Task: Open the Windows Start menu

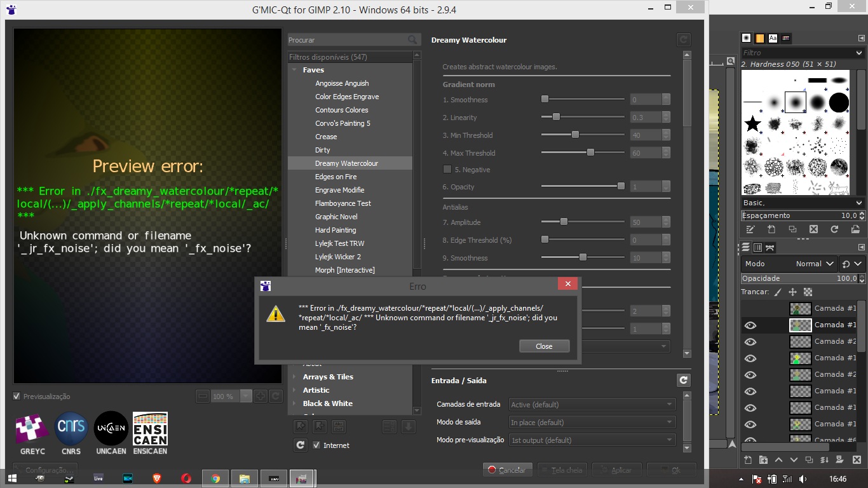Action: [12, 478]
